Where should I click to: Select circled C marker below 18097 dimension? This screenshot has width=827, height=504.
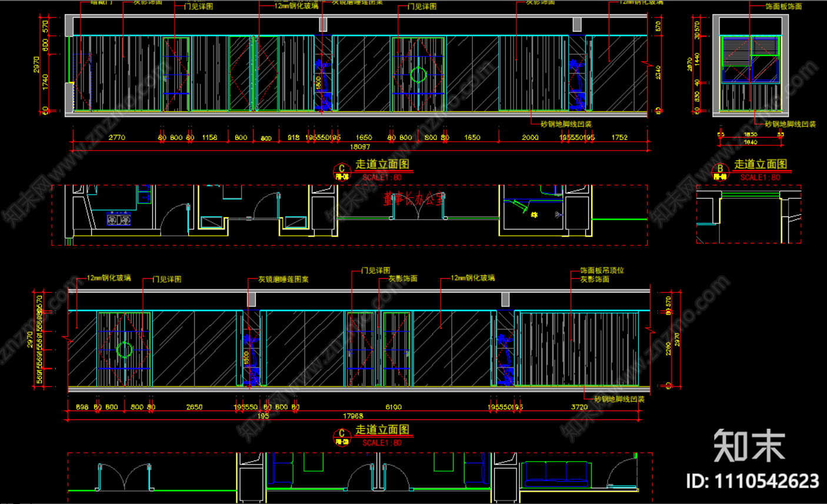point(342,172)
